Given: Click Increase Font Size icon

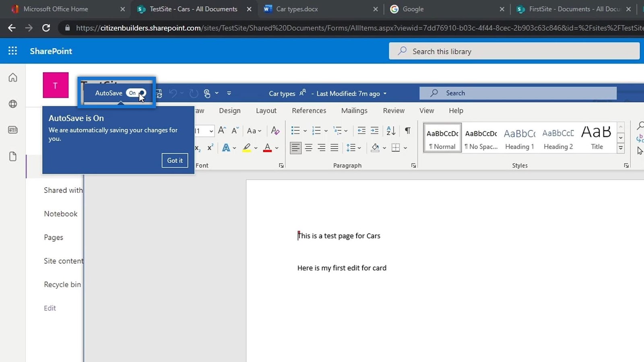Looking at the screenshot, I should 222,130.
